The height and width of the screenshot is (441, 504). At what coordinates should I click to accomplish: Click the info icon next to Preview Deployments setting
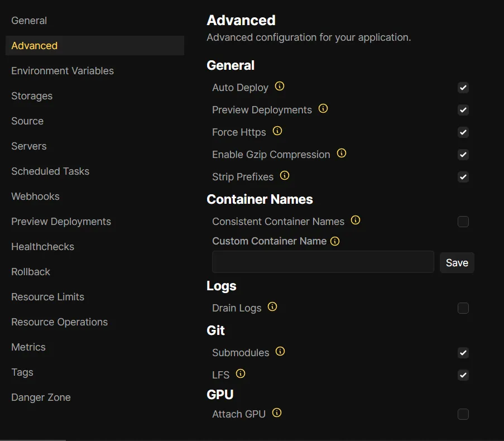[323, 109]
